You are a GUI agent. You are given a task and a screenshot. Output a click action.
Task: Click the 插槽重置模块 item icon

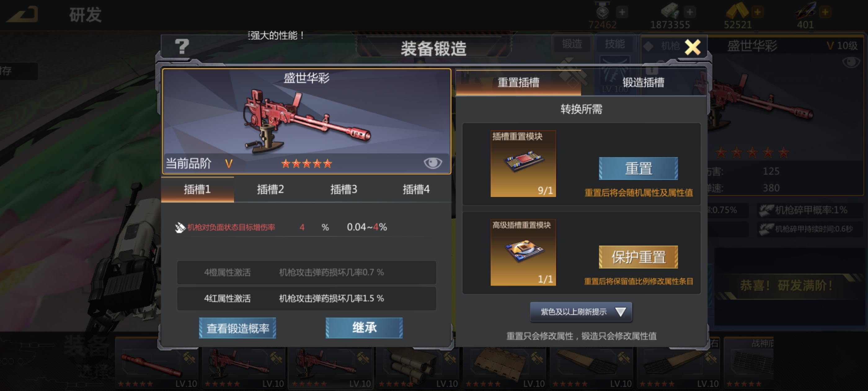click(523, 163)
